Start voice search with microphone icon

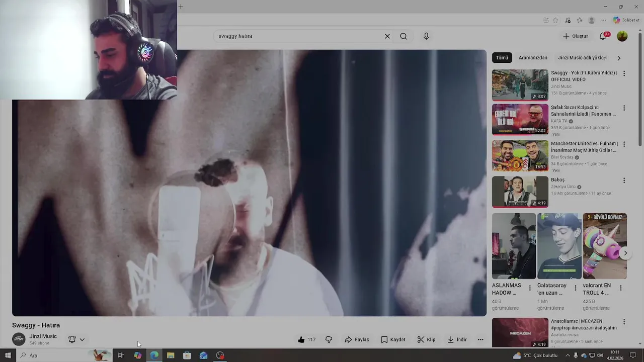426,36
